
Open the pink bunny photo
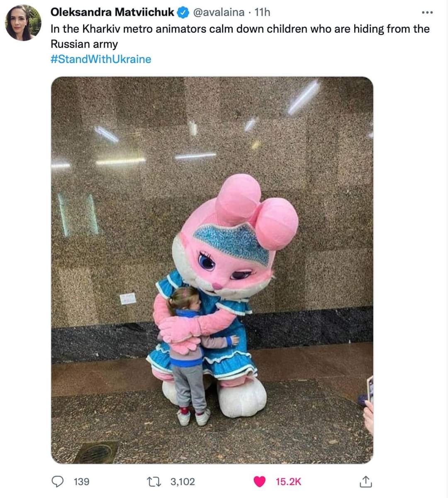coord(212,270)
